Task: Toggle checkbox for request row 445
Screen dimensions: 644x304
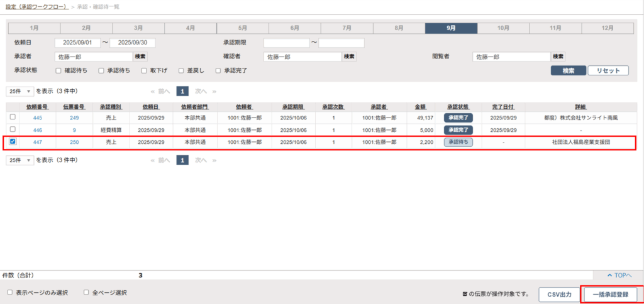Action: point(13,117)
